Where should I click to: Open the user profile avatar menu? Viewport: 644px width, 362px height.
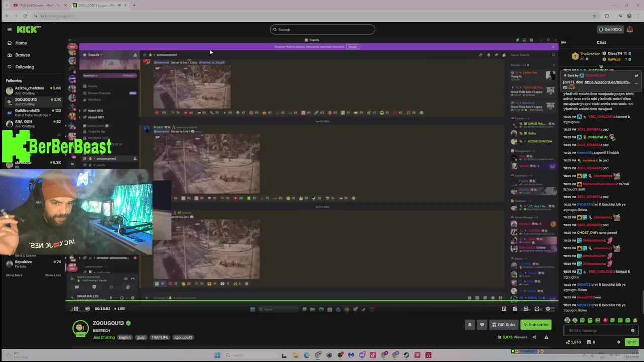(x=629, y=29)
